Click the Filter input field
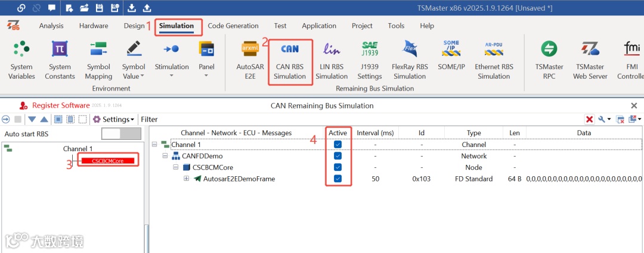The height and width of the screenshot is (253, 644). (361, 119)
